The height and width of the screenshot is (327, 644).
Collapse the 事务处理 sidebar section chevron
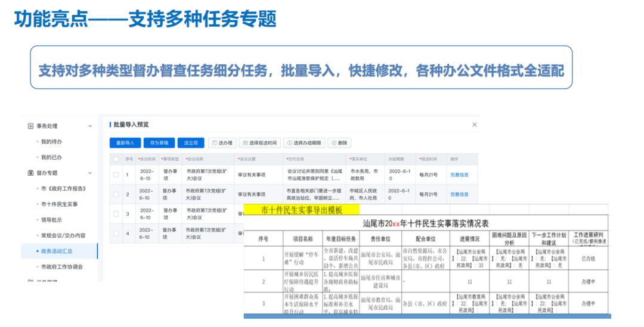click(90, 126)
